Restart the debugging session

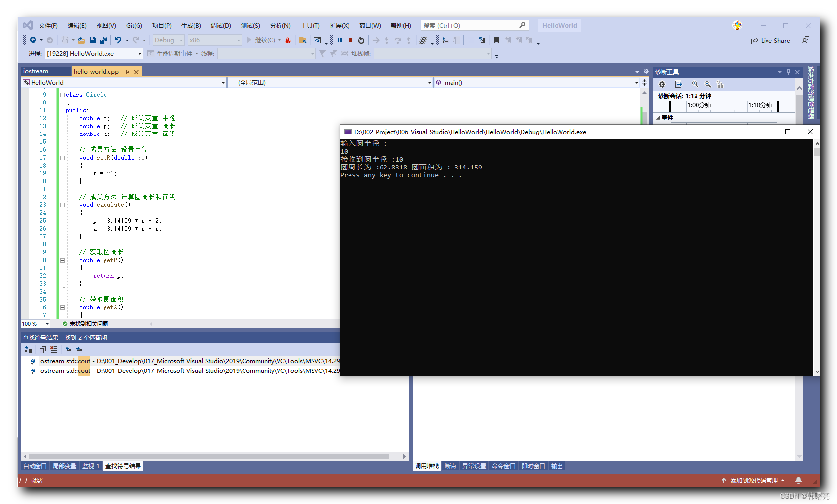pos(361,40)
